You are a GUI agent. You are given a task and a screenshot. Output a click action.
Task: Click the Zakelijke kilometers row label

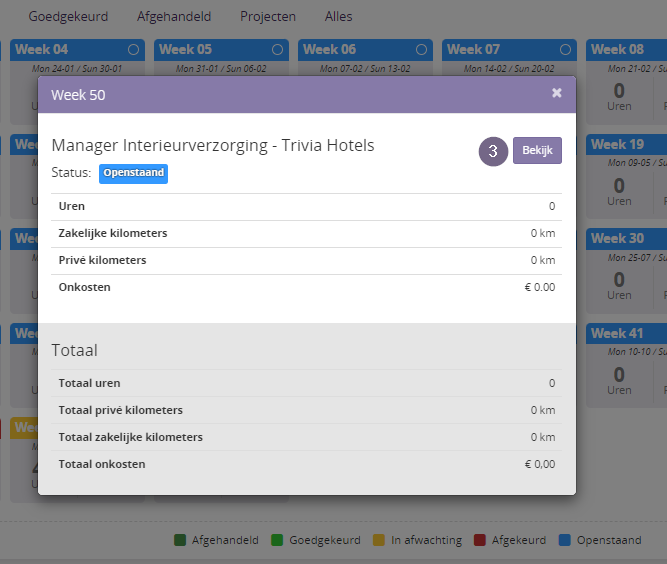click(x=113, y=233)
